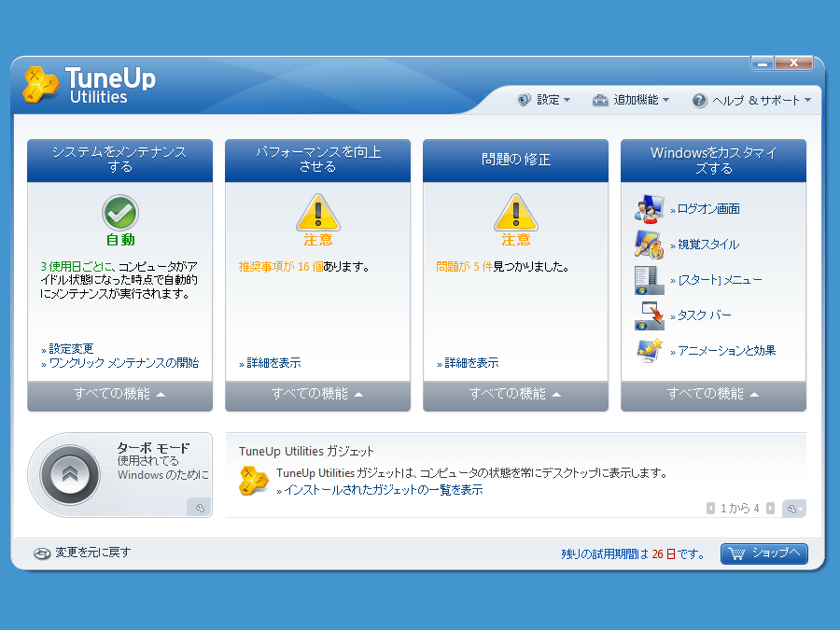Click the 1 から 4 page indicator
This screenshot has width=840, height=630.
click(x=740, y=509)
